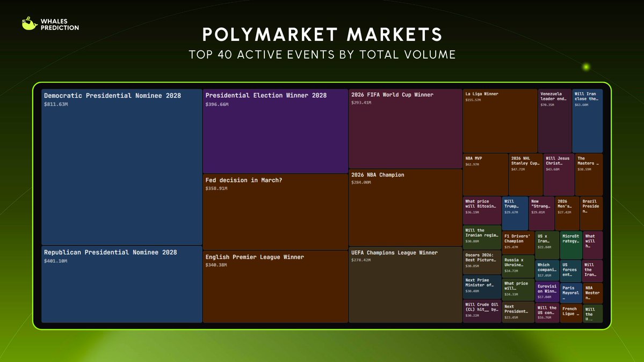Select the Next Prime Minister of tile
644x362 pixels.
click(482, 287)
